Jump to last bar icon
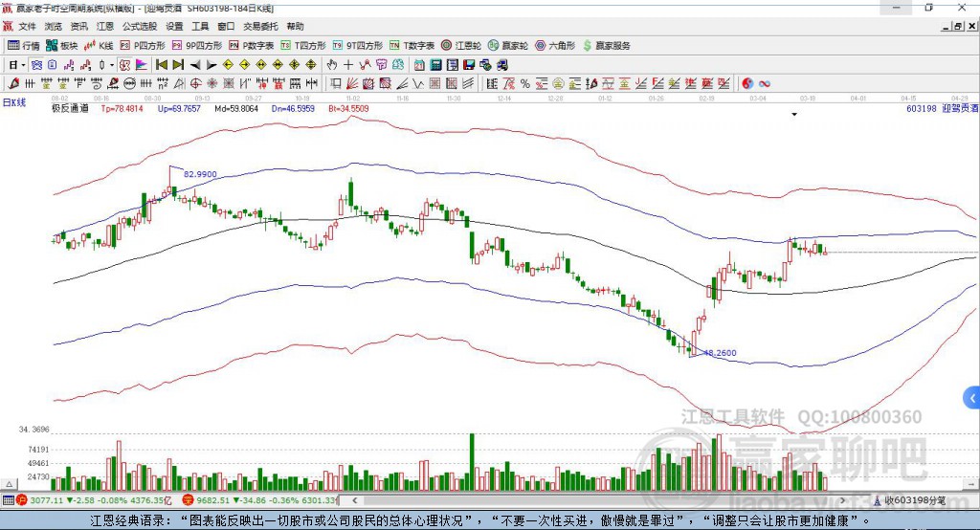 click(178, 65)
